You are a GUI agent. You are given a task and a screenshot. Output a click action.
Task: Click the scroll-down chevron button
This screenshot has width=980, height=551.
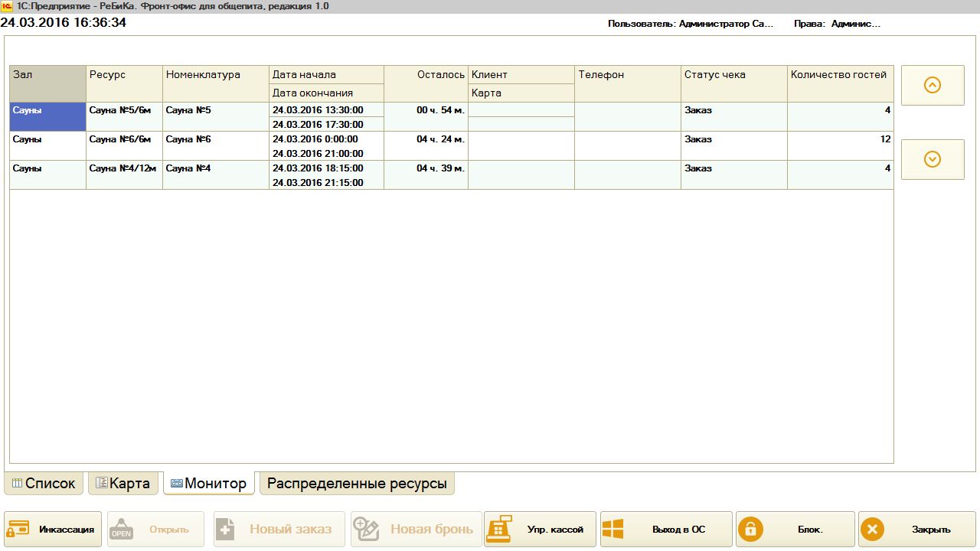pos(933,159)
